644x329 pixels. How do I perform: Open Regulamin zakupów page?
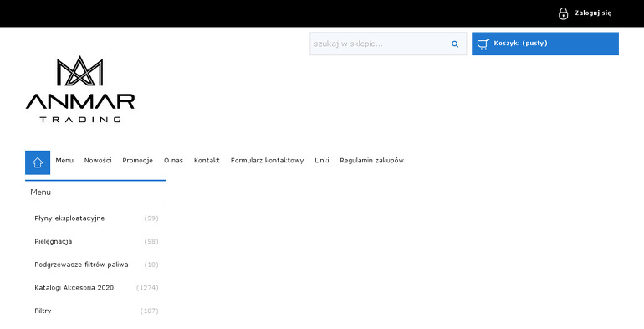[371, 161]
